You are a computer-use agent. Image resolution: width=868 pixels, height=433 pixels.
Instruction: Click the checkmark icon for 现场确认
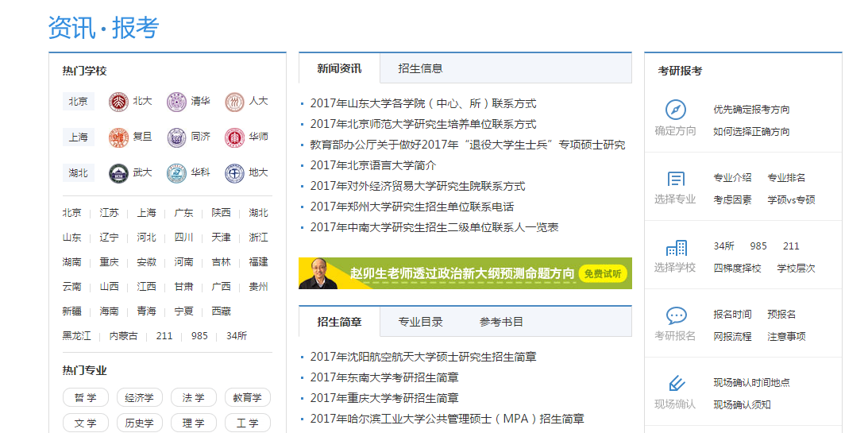point(676,384)
